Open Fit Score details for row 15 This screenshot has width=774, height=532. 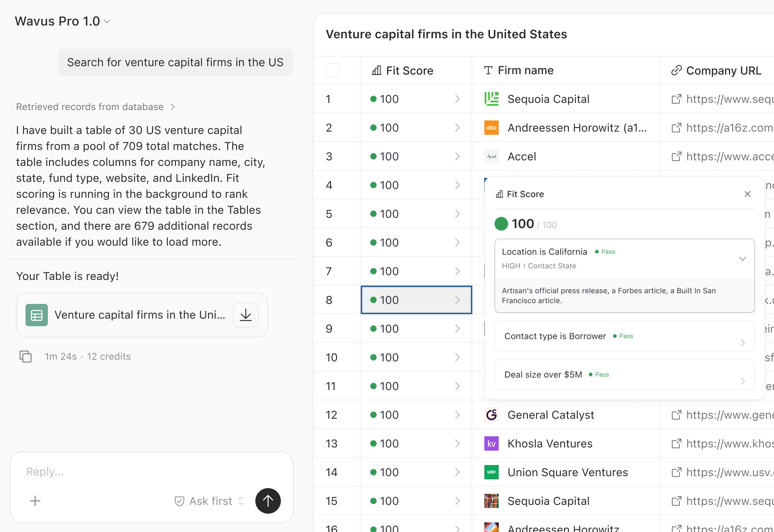[458, 501]
